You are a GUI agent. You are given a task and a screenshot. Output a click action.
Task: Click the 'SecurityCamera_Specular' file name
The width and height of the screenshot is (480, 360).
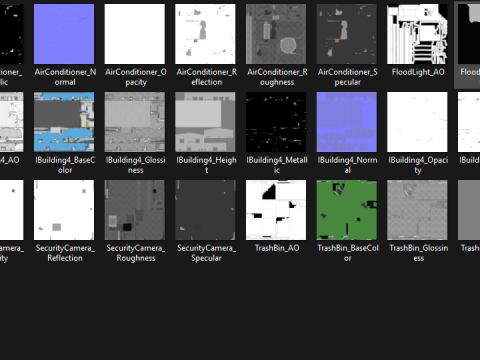[206, 253]
